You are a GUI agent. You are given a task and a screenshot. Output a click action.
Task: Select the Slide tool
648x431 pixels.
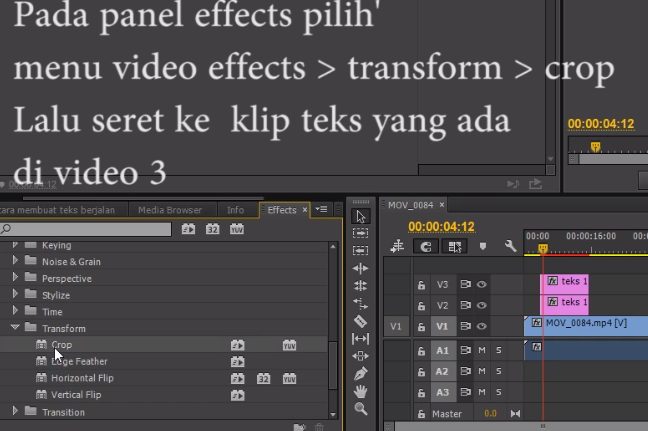(360, 356)
